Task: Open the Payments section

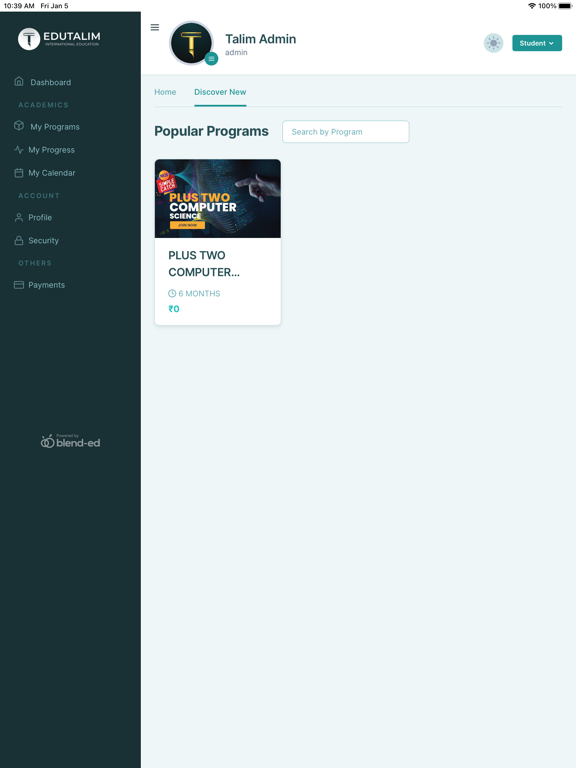Action: pyautogui.click(x=47, y=285)
